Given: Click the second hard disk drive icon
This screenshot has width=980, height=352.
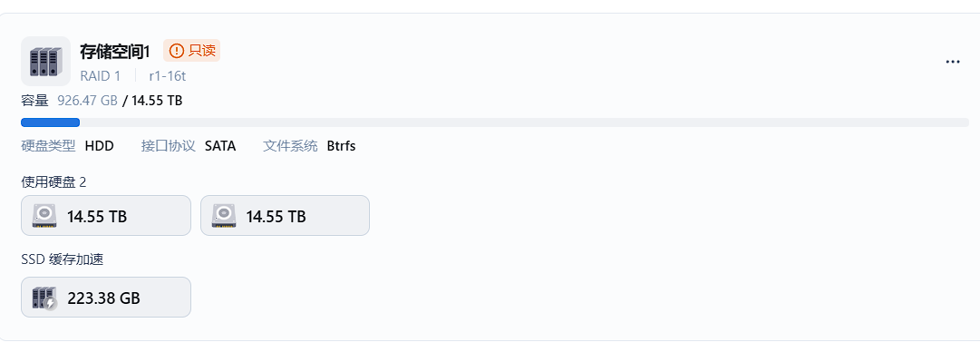Looking at the screenshot, I should coord(224,216).
